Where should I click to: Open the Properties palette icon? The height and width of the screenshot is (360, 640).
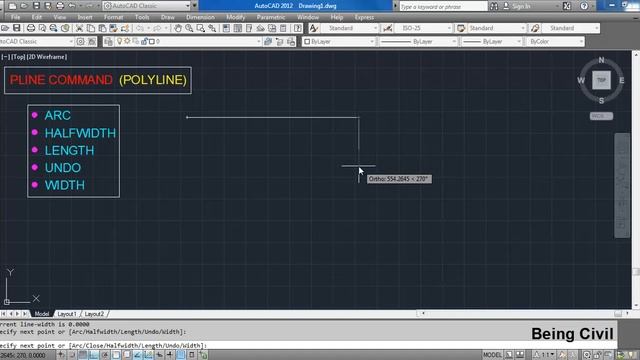[227, 28]
